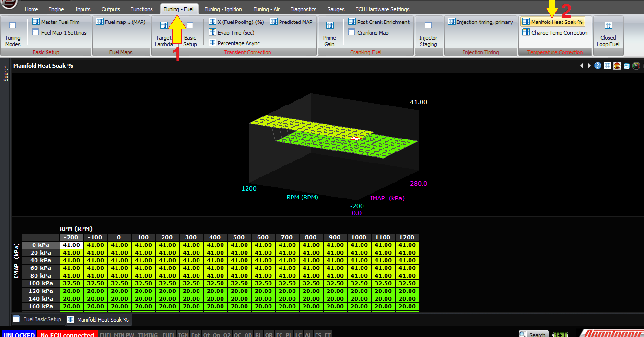The image size is (644, 337).
Task: Select the 100 kPa row header
Action: tap(41, 283)
